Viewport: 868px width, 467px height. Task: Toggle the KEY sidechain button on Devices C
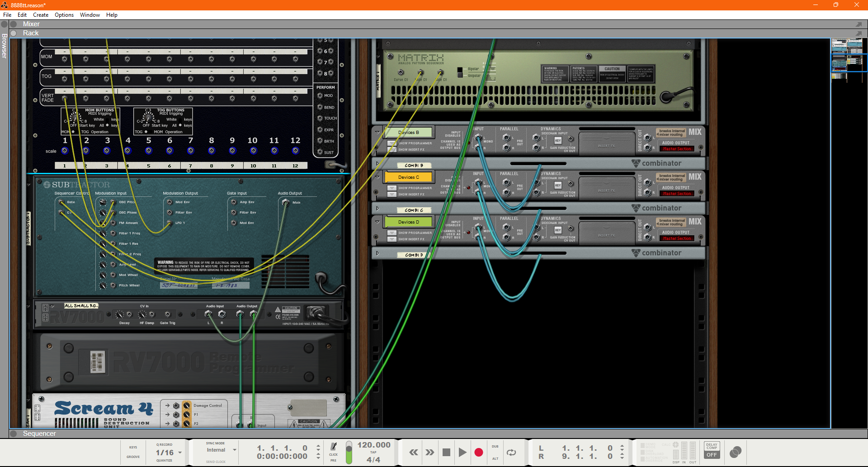[x=558, y=186]
